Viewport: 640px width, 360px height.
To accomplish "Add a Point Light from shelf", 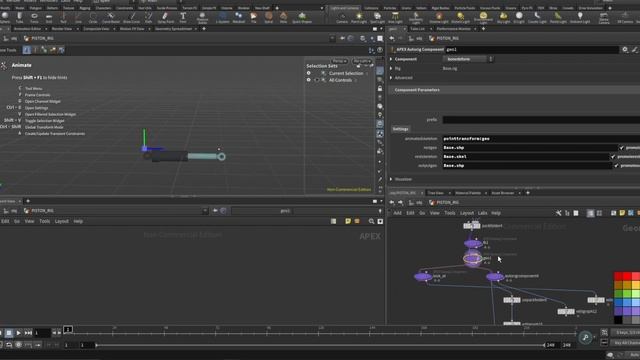I will point(359,18).
